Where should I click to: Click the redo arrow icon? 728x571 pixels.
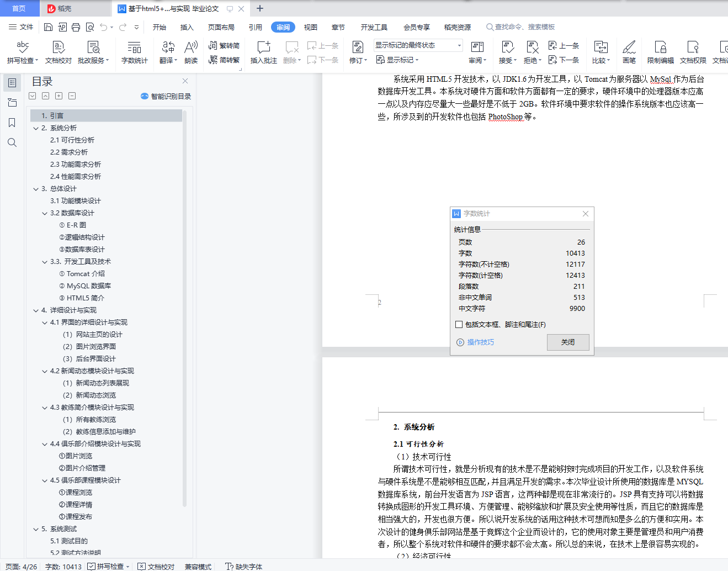point(123,27)
